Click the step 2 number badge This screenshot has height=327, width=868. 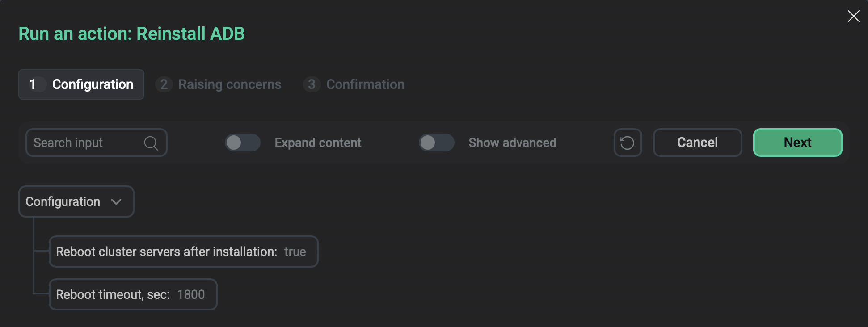click(x=164, y=84)
